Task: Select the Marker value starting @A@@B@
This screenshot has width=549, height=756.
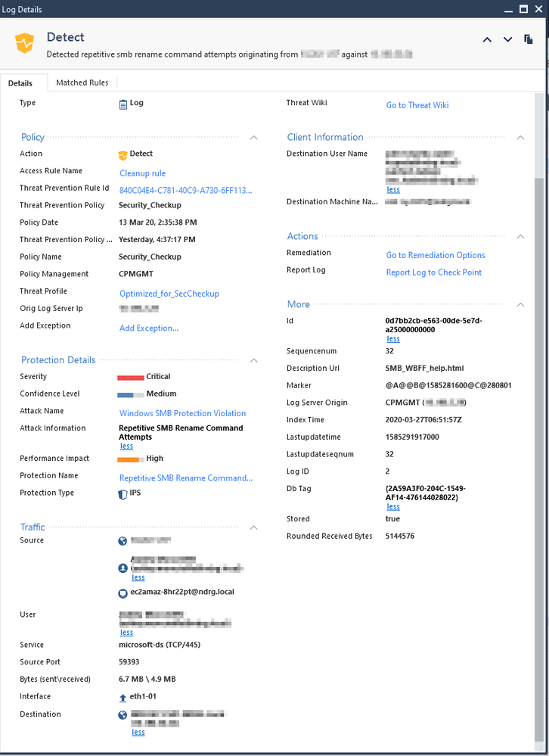Action: click(448, 386)
